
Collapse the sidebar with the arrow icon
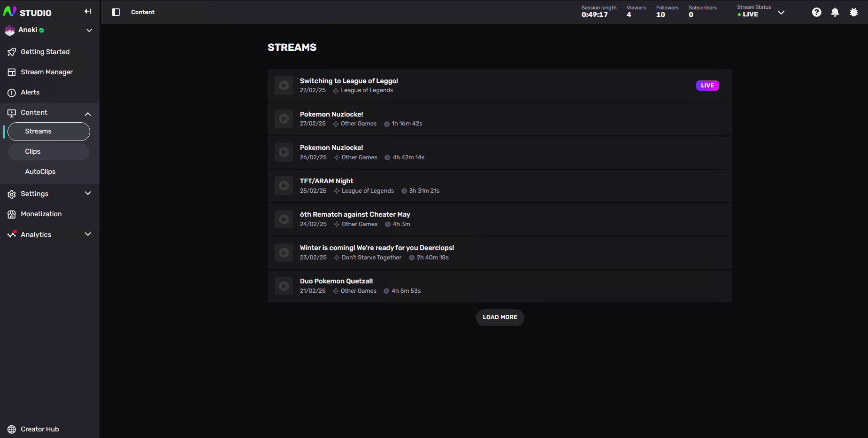88,11
